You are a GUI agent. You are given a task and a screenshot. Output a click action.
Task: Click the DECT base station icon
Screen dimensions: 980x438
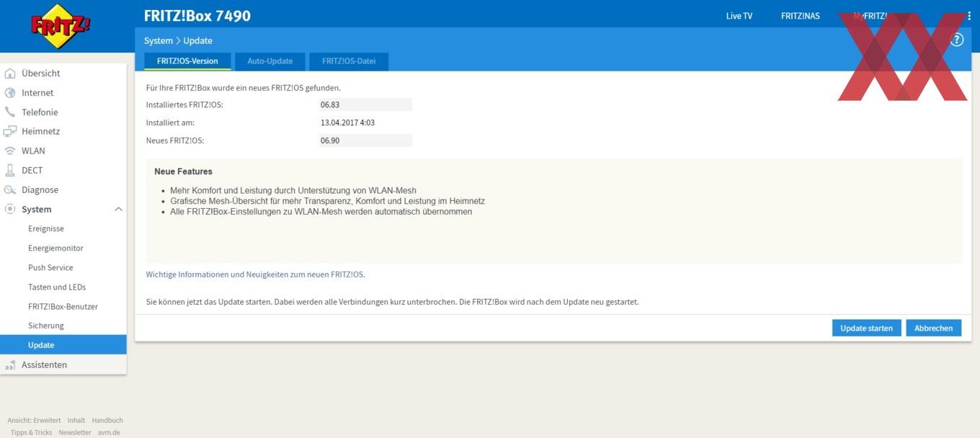[10, 171]
